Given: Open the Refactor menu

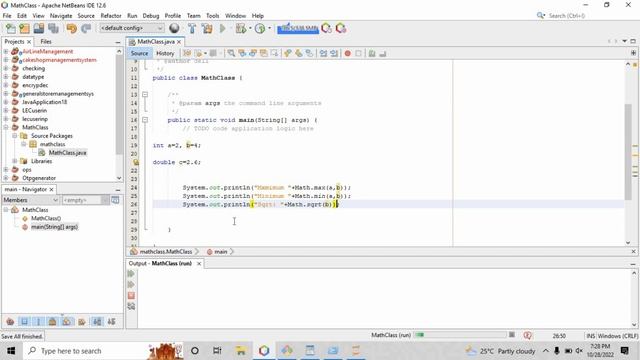Looking at the screenshot, I should click(111, 16).
